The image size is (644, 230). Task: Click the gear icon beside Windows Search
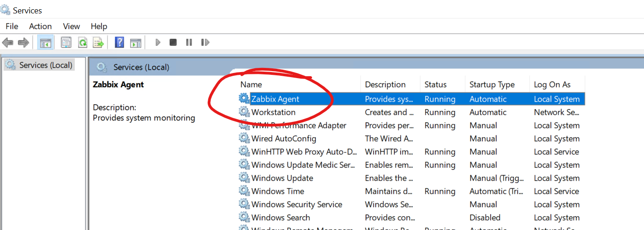click(244, 217)
